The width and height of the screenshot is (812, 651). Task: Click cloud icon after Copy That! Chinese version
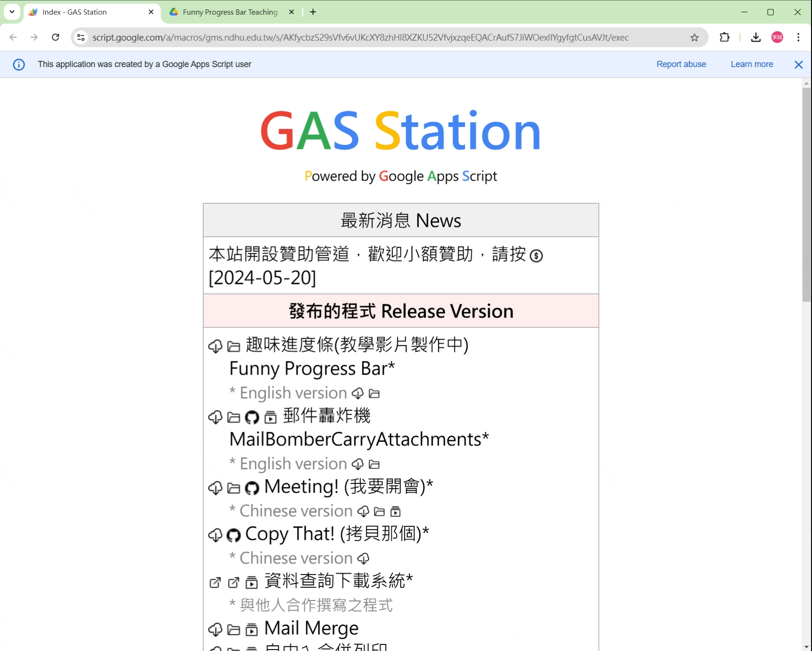[363, 558]
